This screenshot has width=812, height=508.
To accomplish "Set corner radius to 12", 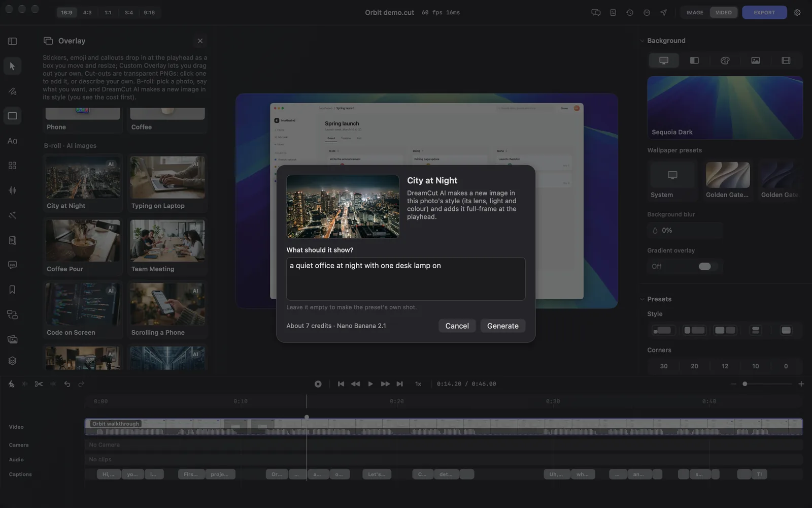I will pyautogui.click(x=725, y=366).
